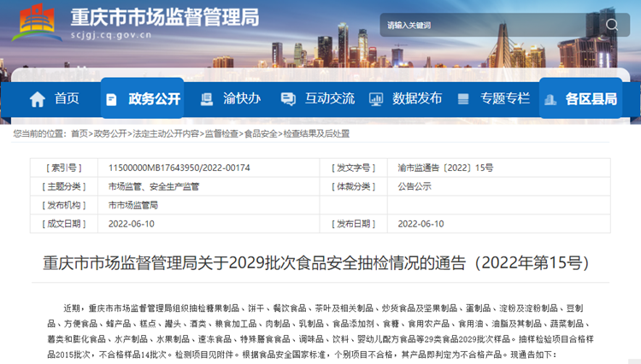Click the document icon beside 政务公开

[111, 99]
